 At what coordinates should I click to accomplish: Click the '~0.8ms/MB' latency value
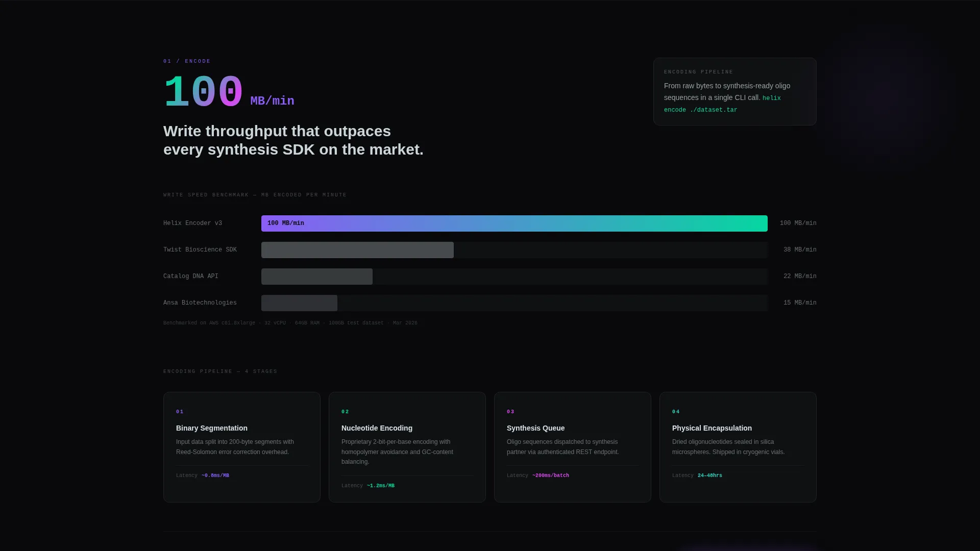click(x=215, y=475)
